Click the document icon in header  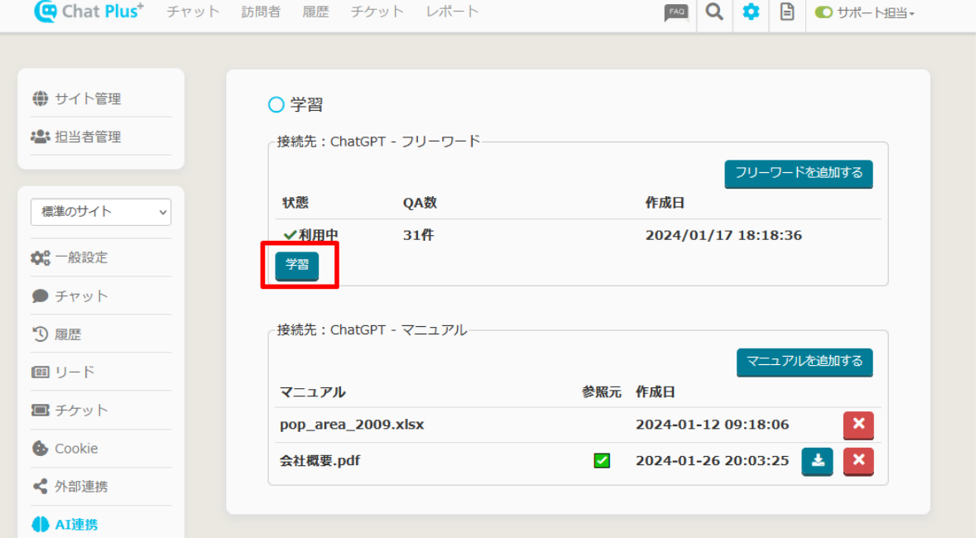pyautogui.click(x=787, y=12)
